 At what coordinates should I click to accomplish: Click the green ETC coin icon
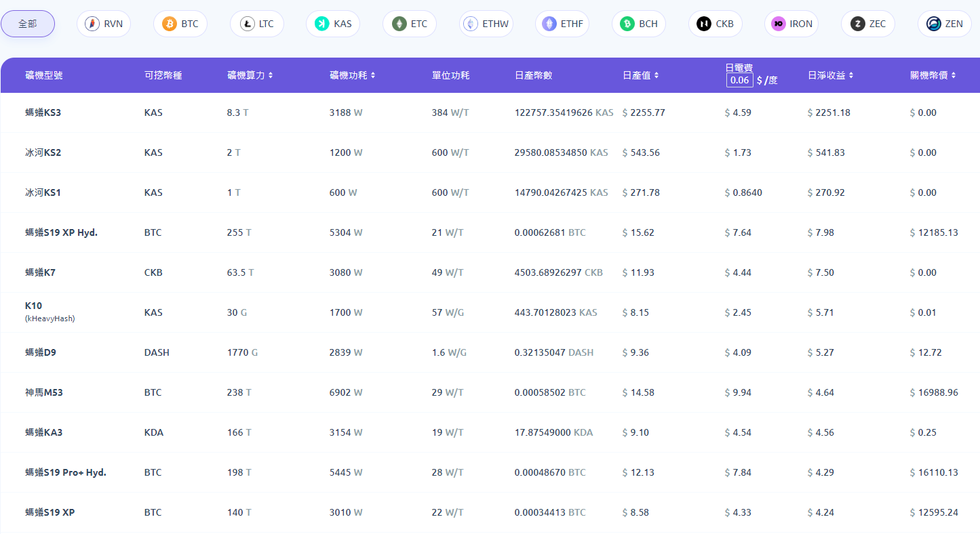pos(399,24)
